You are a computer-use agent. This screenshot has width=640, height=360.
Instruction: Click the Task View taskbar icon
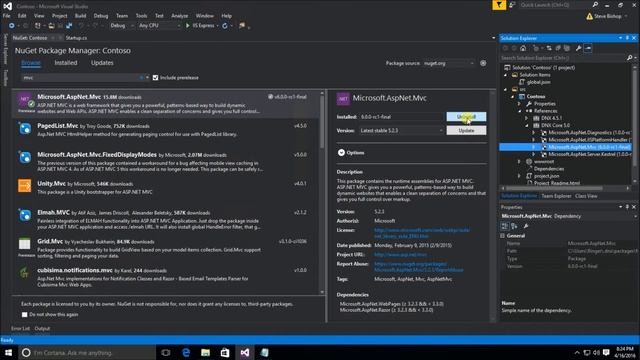coord(166,352)
